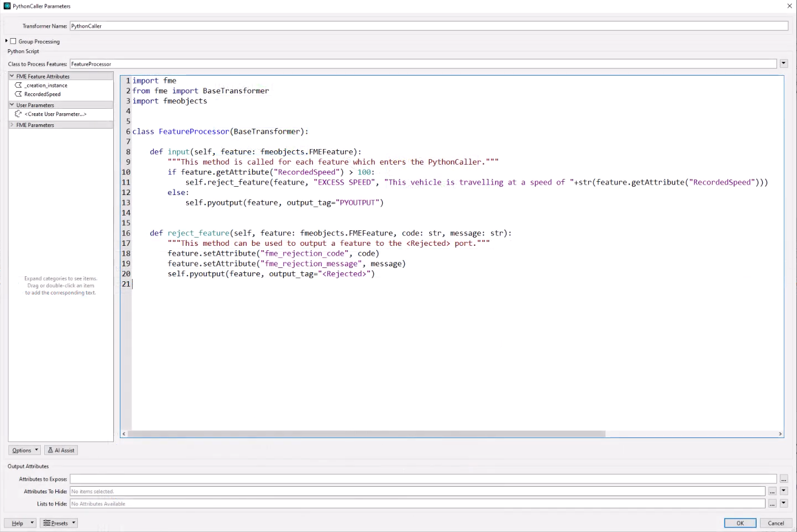This screenshot has width=797, height=532.
Task: Click the AI Assist button
Action: point(61,450)
